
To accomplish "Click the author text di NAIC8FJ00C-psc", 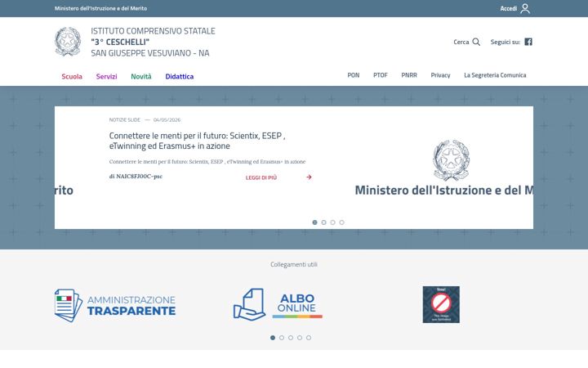I will point(136,176).
